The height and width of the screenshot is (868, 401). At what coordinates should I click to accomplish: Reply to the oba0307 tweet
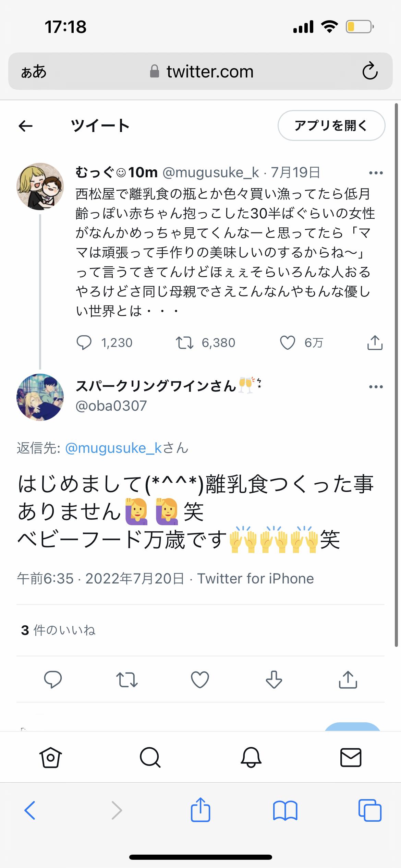point(53,679)
